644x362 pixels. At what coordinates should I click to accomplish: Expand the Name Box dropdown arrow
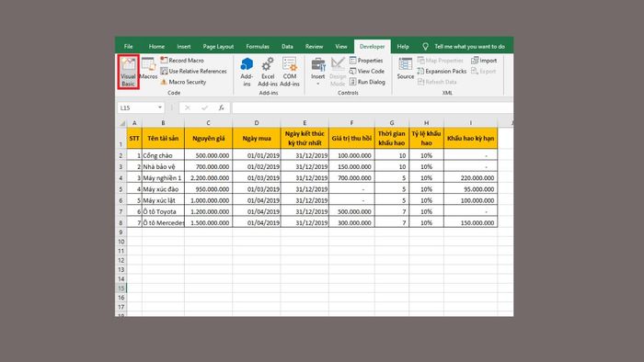[160, 107]
